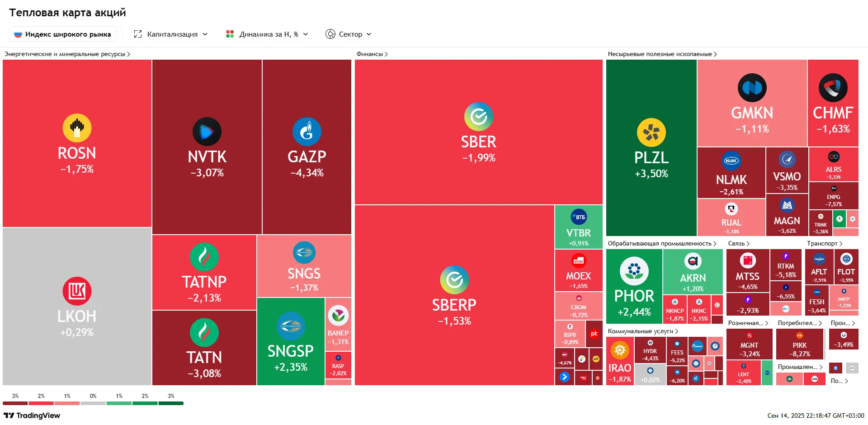Click the Индекс широкого рынка button
Viewport: 868px width, 425px height.
63,34
